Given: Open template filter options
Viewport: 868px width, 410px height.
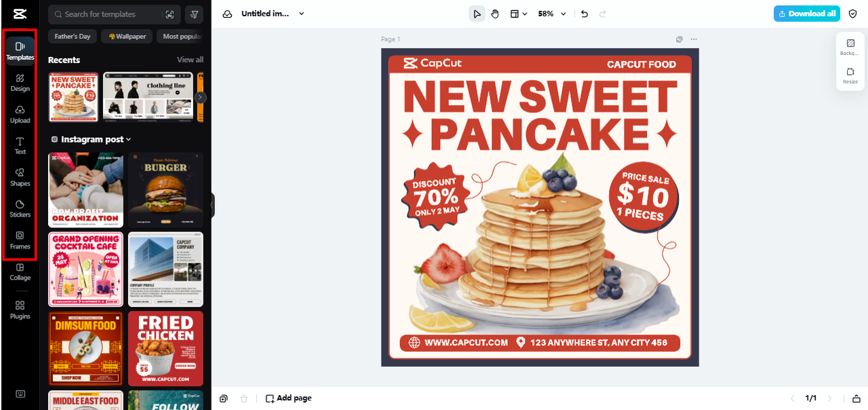Looking at the screenshot, I should pyautogui.click(x=195, y=14).
